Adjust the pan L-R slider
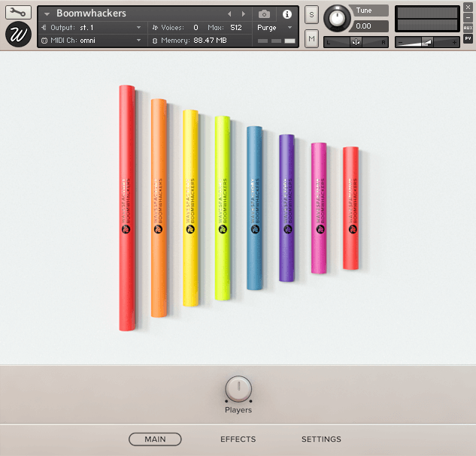476x456 pixels. tap(356, 42)
